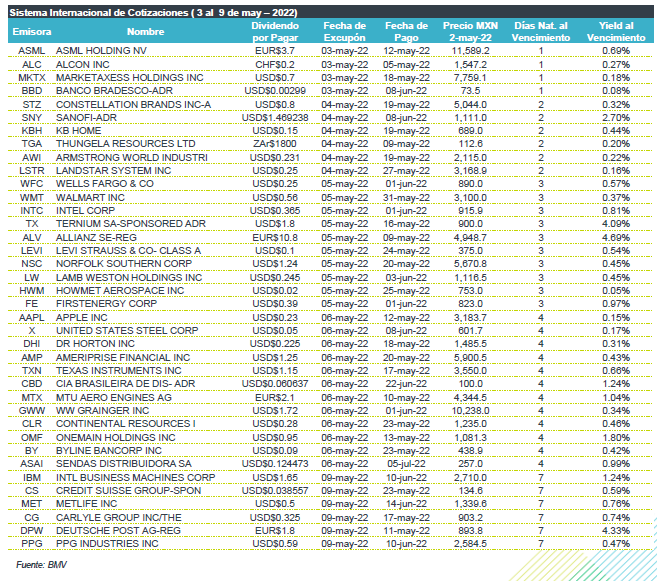The width and height of the screenshot is (657, 581).
Task: Click the MET ticker cell
Action: (x=31, y=504)
